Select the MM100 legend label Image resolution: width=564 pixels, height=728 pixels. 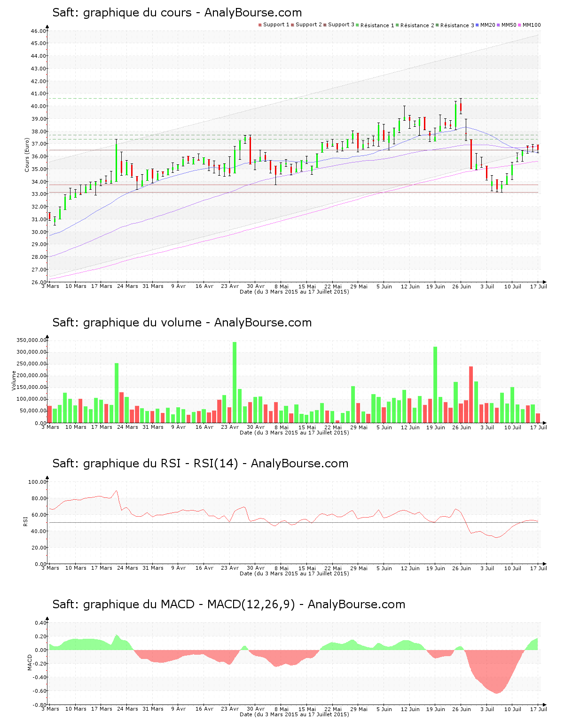532,25
